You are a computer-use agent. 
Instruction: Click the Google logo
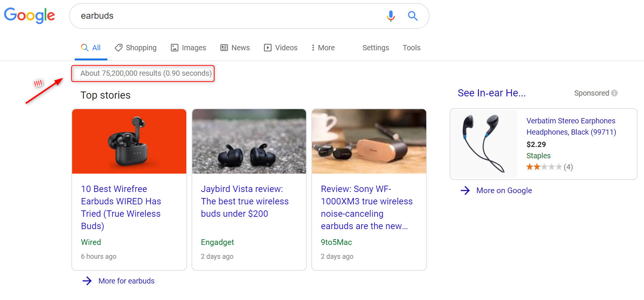pyautogui.click(x=29, y=16)
